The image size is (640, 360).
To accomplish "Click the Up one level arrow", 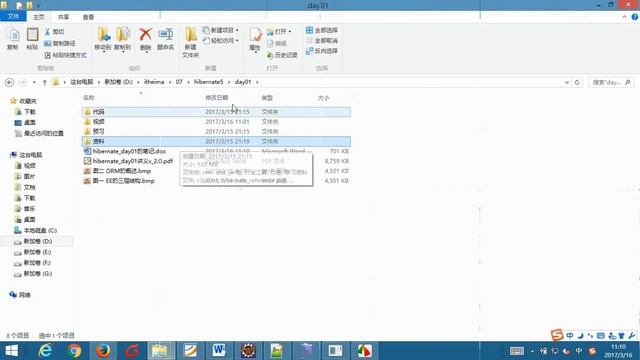I will click(x=44, y=82).
